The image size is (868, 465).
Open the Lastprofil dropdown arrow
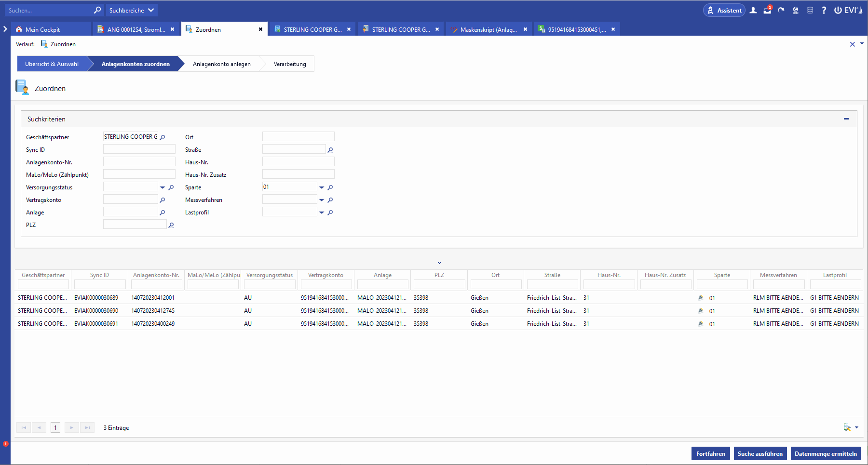[x=322, y=213]
